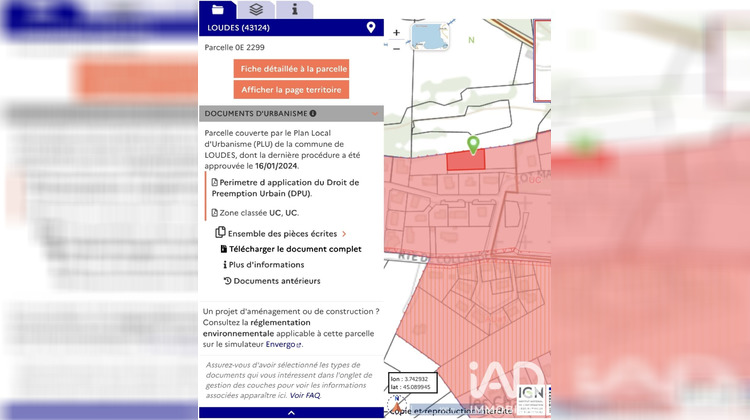Click the lon/lat coordinates box

coord(412,383)
